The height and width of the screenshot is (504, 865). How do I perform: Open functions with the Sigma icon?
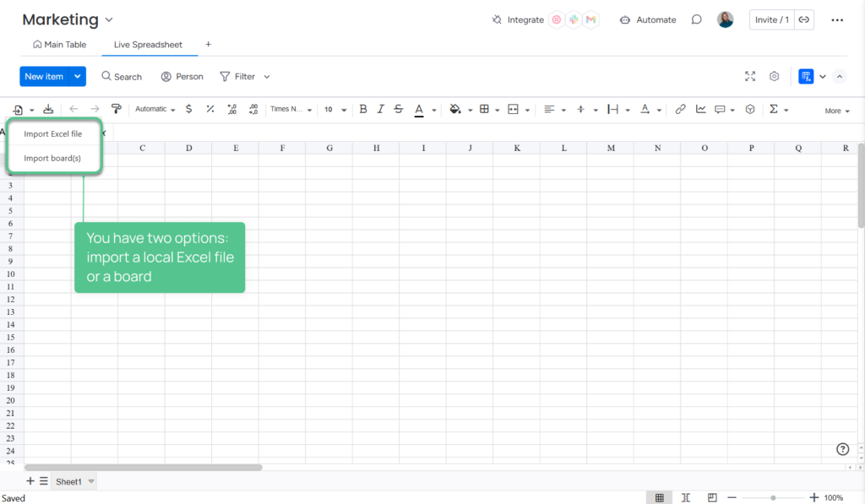[775, 110]
